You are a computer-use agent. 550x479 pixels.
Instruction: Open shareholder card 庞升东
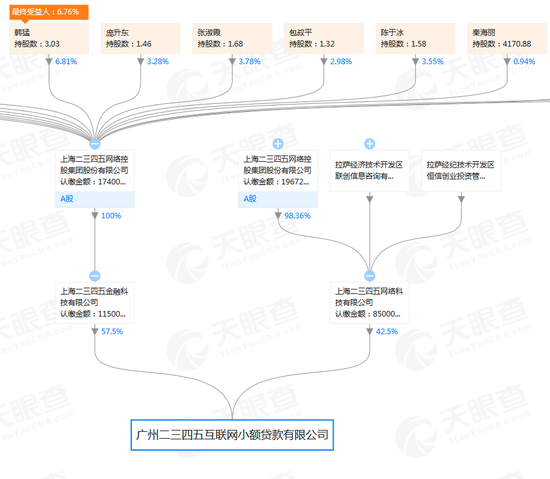141,38
